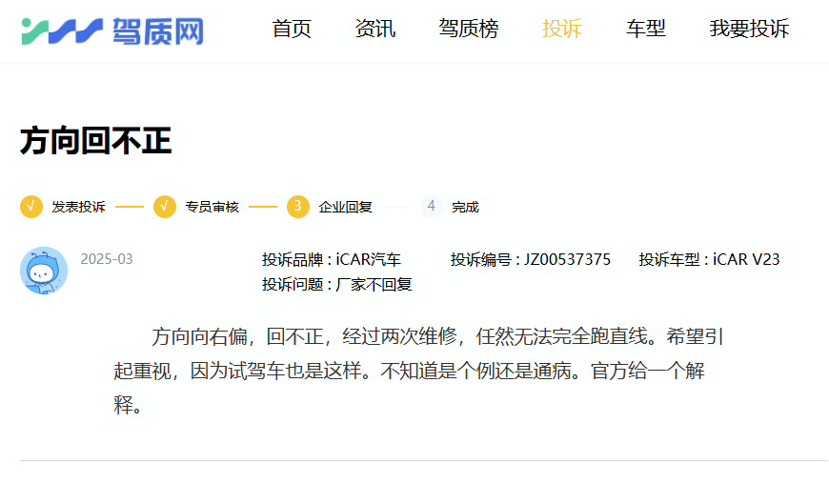Image resolution: width=829 pixels, height=504 pixels.
Task: Click the 发表投诉 step checkmark icon
Action: [x=31, y=206]
